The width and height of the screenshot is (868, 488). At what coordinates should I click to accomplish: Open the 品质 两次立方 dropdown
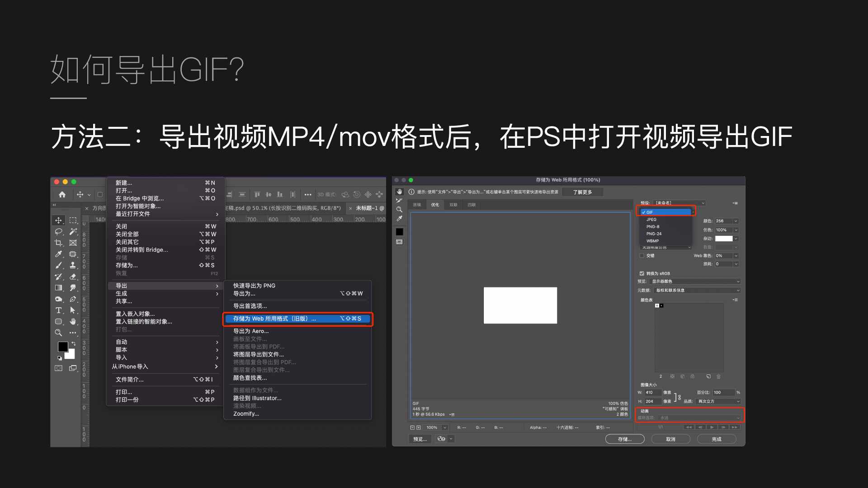point(718,401)
